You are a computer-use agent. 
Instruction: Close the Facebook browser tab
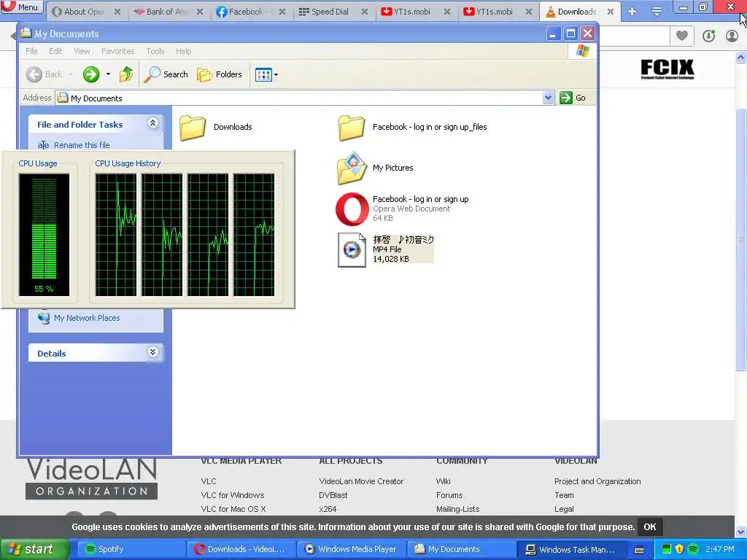282,12
